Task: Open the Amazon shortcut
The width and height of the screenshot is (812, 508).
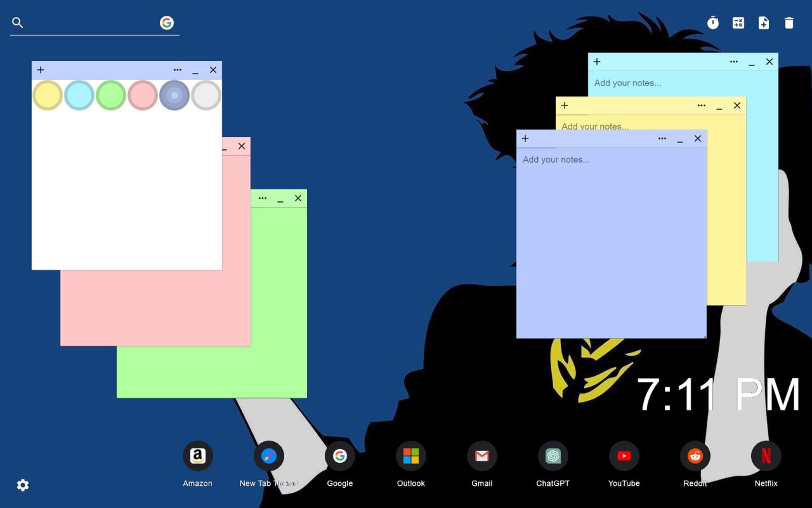Action: [x=198, y=456]
